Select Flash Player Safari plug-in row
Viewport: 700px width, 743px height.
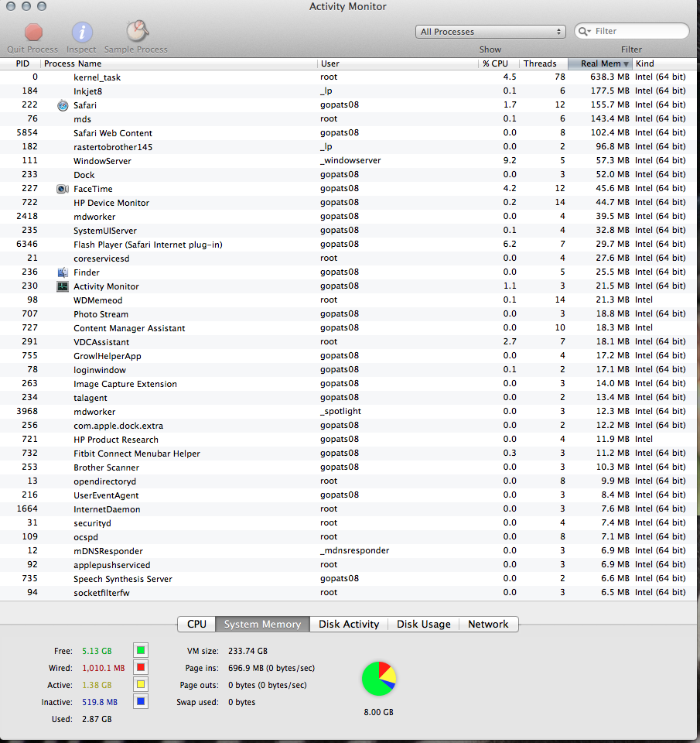[348, 245]
